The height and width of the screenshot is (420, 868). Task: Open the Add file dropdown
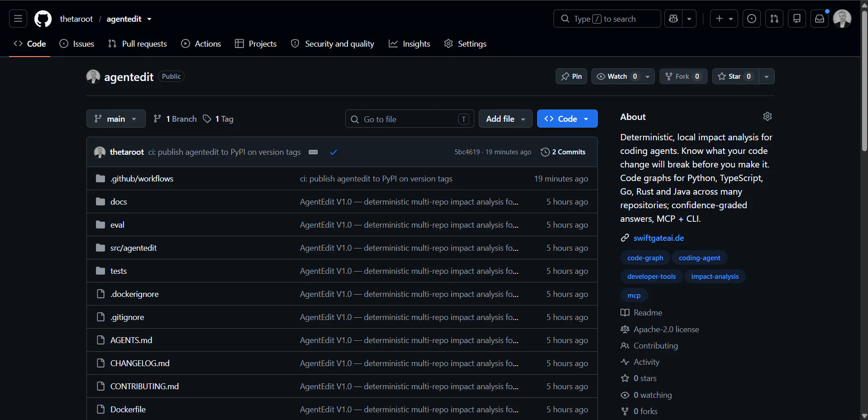coord(506,119)
